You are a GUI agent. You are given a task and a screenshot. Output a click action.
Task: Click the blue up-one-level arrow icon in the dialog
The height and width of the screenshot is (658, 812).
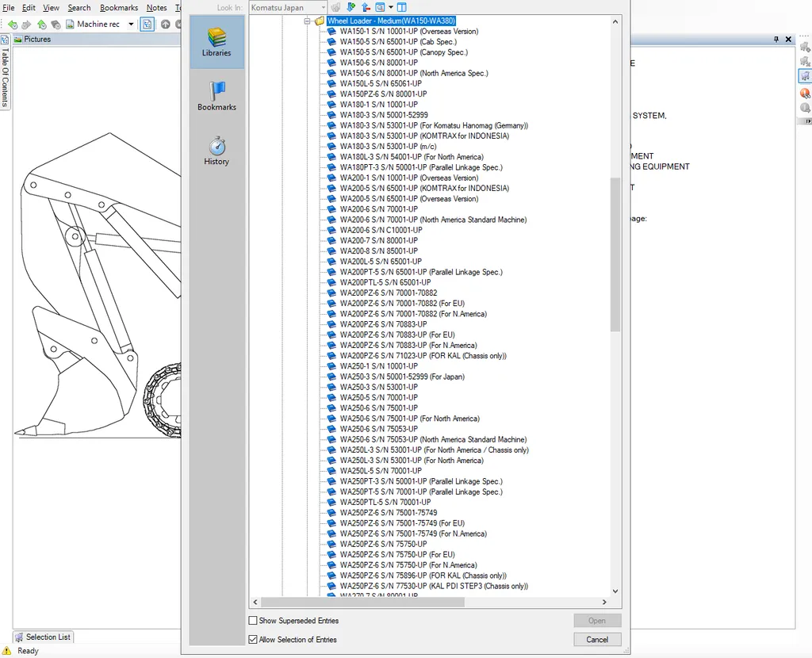pyautogui.click(x=366, y=7)
